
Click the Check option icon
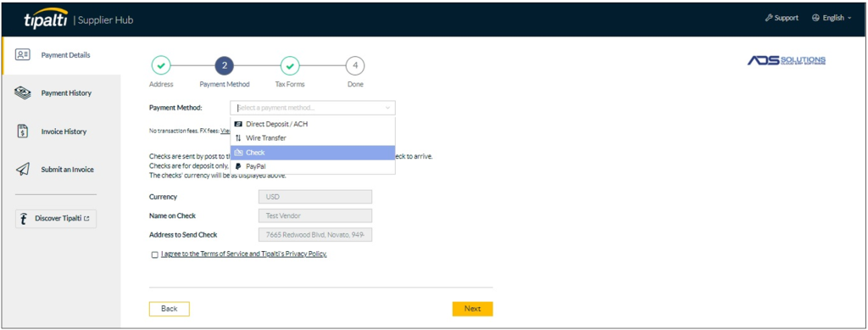(238, 152)
